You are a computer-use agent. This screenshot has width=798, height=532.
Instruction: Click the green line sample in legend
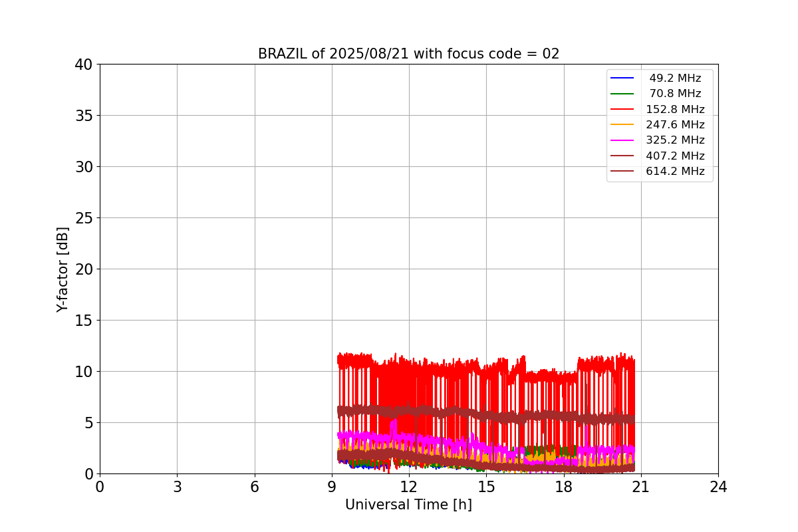622,94
